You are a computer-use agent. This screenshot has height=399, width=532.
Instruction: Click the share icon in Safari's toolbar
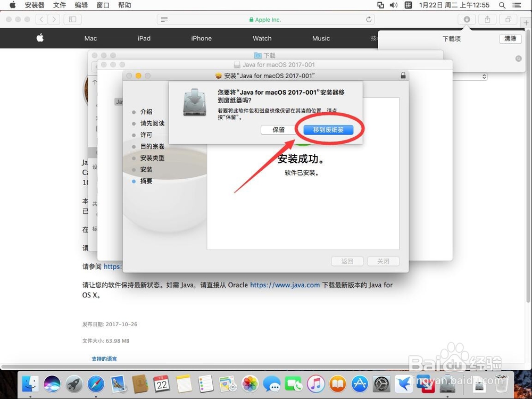coord(487,19)
